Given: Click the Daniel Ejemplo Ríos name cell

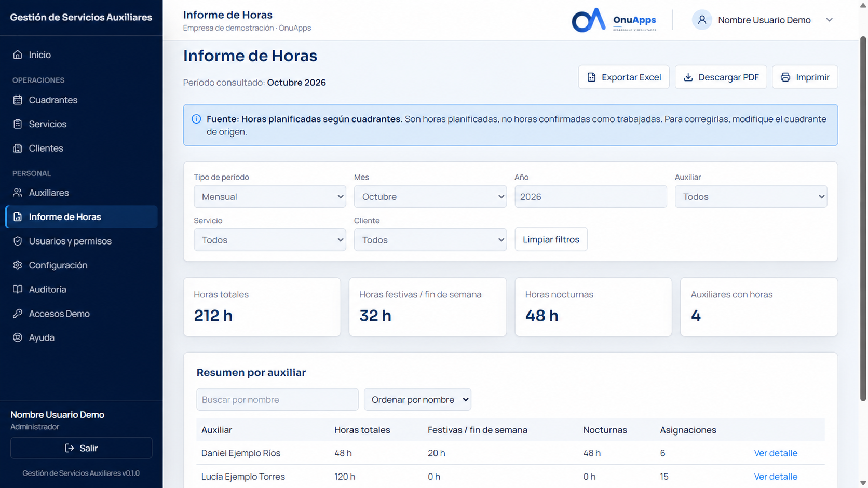Looking at the screenshot, I should coord(241,453).
